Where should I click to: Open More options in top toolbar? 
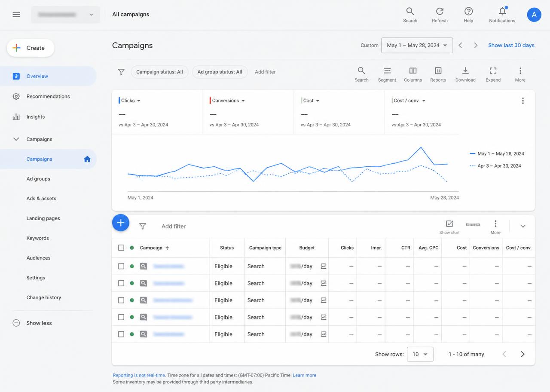[520, 74]
